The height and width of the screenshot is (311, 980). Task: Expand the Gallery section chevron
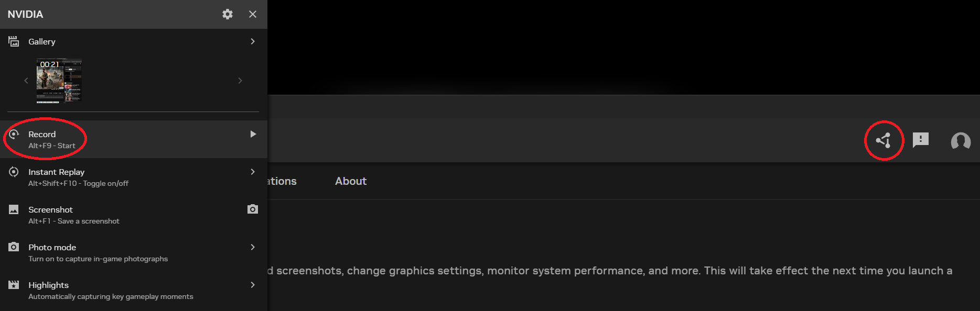(253, 41)
